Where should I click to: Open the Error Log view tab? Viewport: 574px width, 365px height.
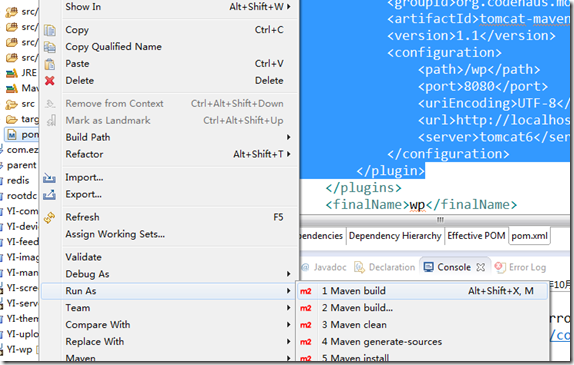521,267
